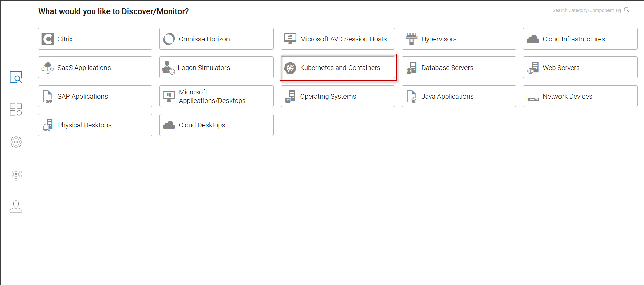Select the Omnissa Horizon label

coord(204,39)
